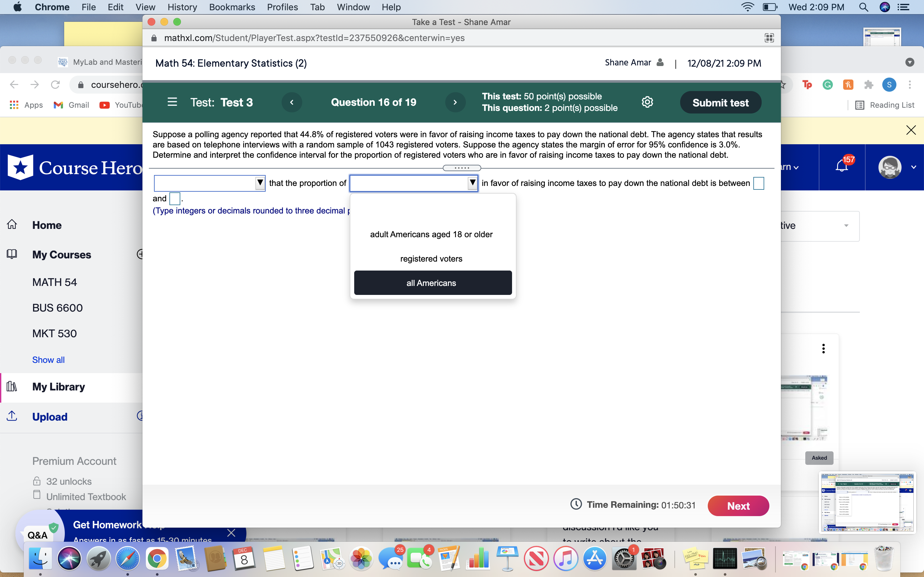Click the Next button
The width and height of the screenshot is (924, 577).
click(x=738, y=506)
